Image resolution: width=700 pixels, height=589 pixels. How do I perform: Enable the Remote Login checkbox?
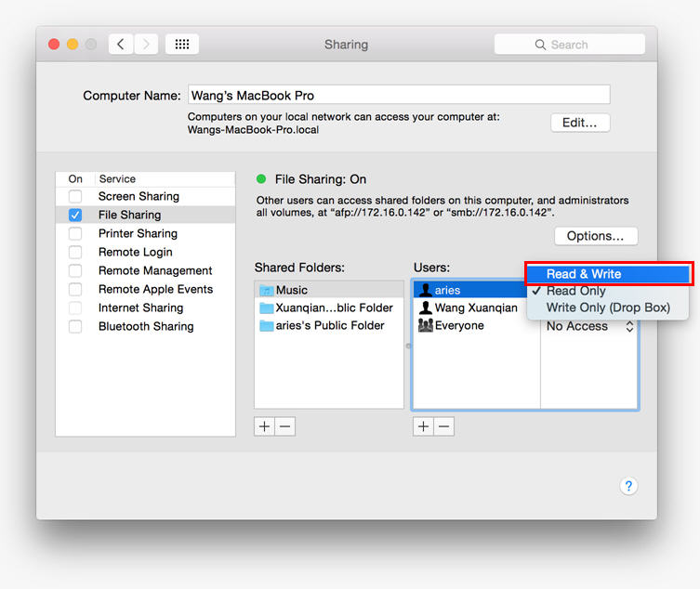[75, 252]
